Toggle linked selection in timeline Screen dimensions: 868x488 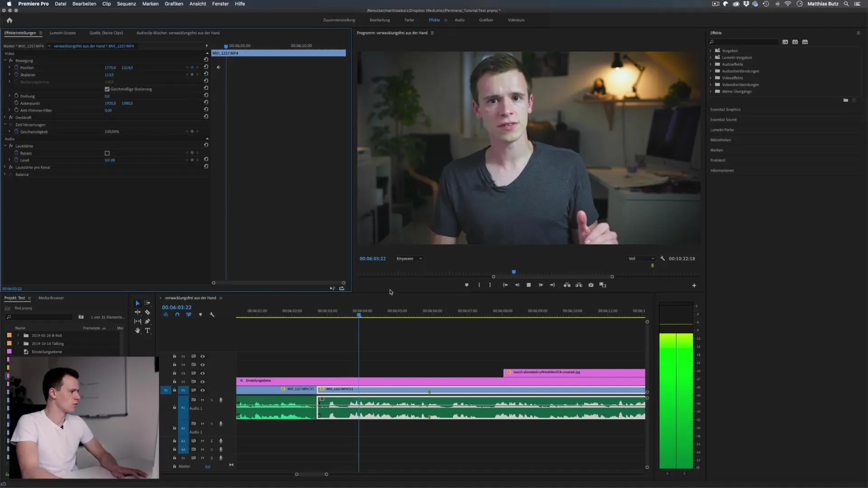point(189,314)
